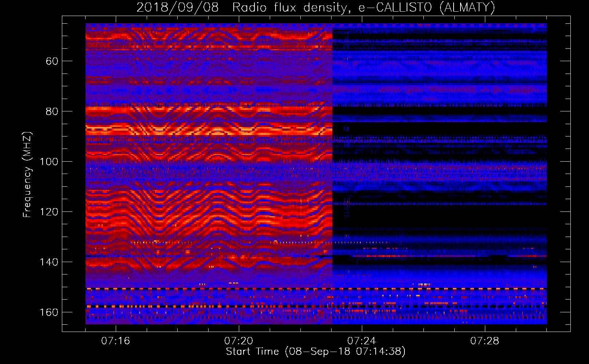Click the plot title mentioning e-CALLISTO (ALMATY)
This screenshot has width=589, height=364.
(x=316, y=7)
